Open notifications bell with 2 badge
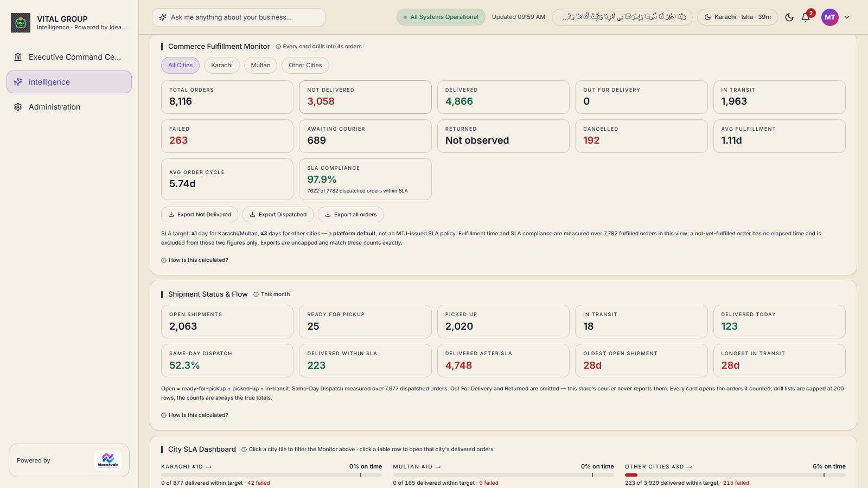The width and height of the screenshot is (868, 488). pyautogui.click(x=806, y=17)
